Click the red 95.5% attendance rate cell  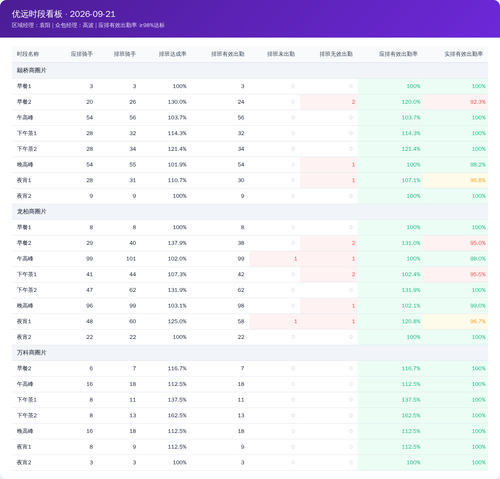tap(456, 274)
